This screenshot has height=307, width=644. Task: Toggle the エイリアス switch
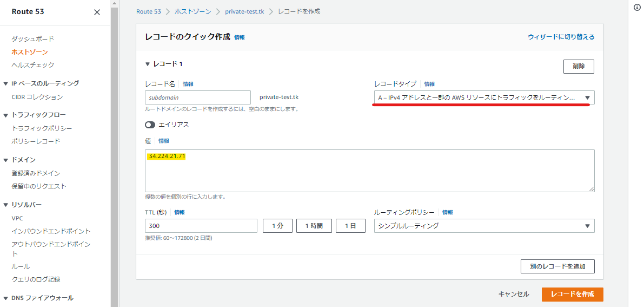pos(150,125)
